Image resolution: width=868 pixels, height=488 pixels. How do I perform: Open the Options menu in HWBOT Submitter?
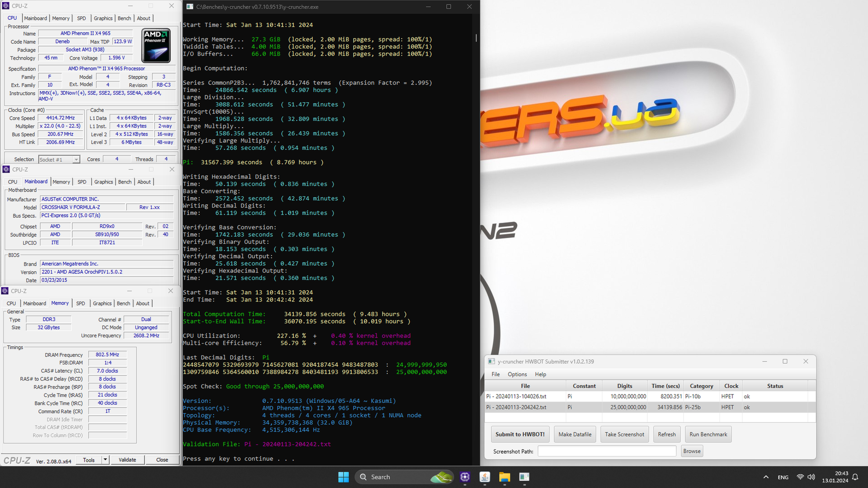point(517,374)
